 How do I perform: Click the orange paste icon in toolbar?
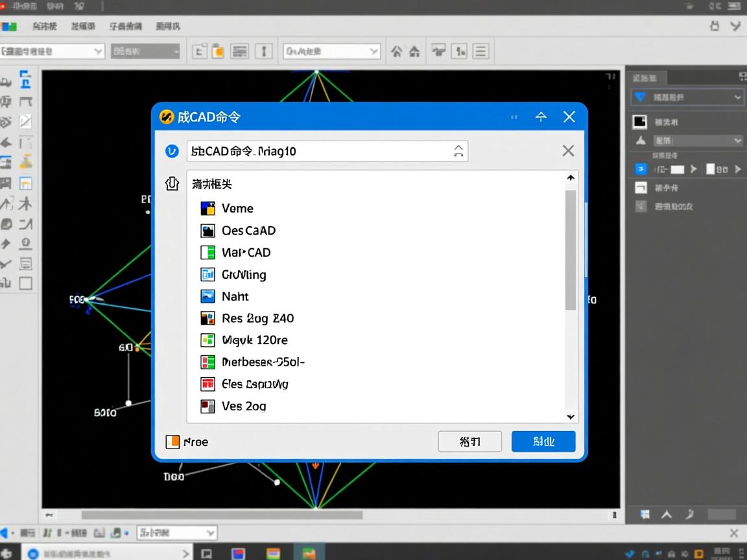tap(219, 52)
